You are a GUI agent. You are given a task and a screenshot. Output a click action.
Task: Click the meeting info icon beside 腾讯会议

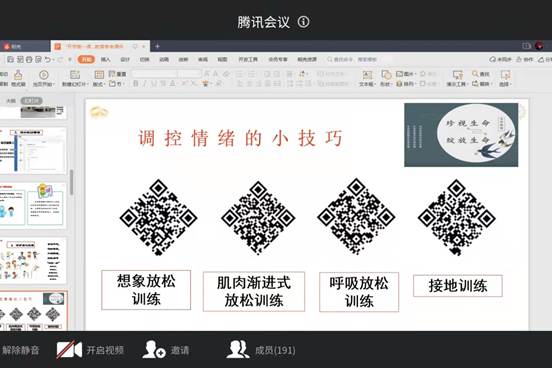303,22
